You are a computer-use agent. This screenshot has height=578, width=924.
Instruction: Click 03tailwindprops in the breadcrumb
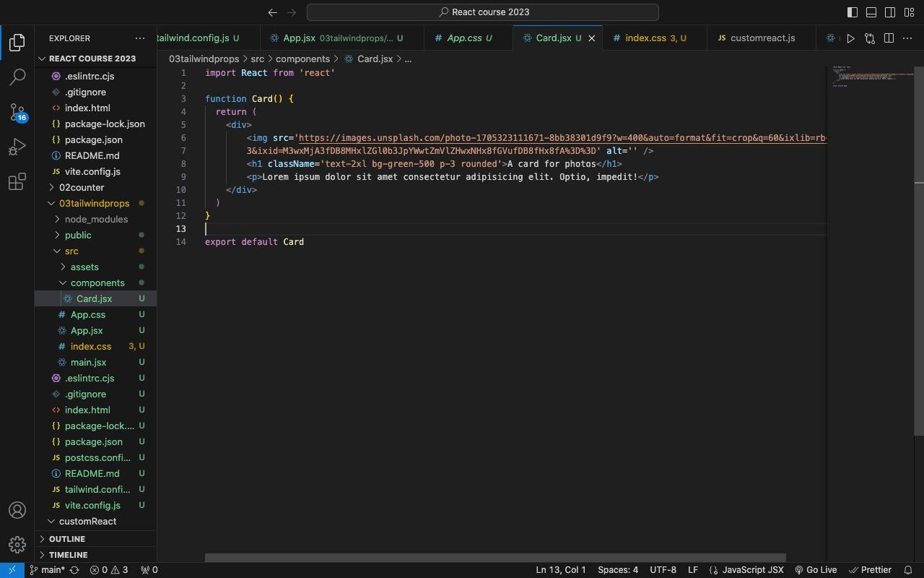(x=204, y=59)
